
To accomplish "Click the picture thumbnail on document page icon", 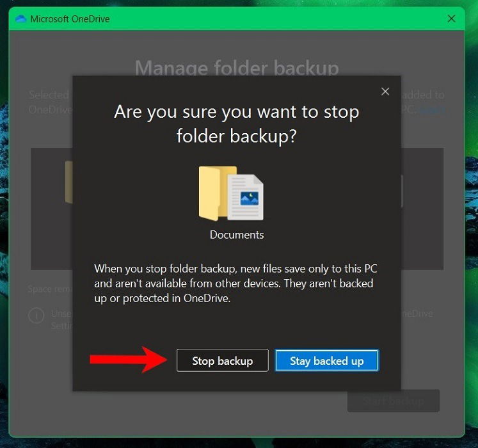I will click(x=250, y=198).
